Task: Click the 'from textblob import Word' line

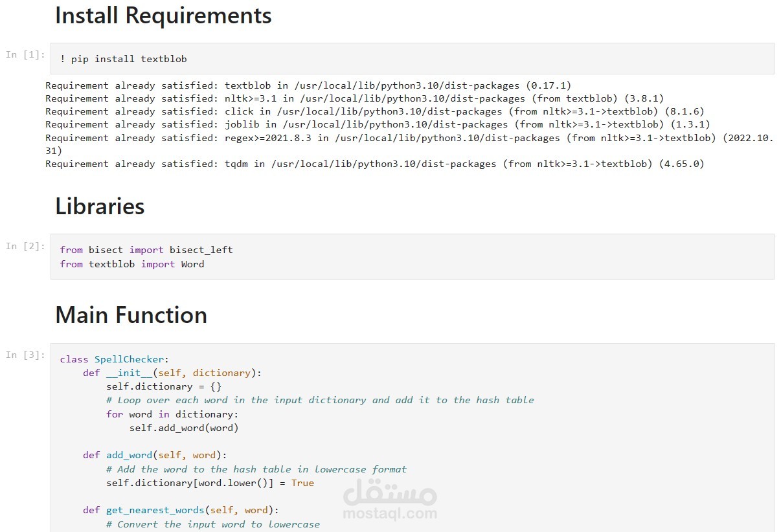Action: tap(132, 264)
